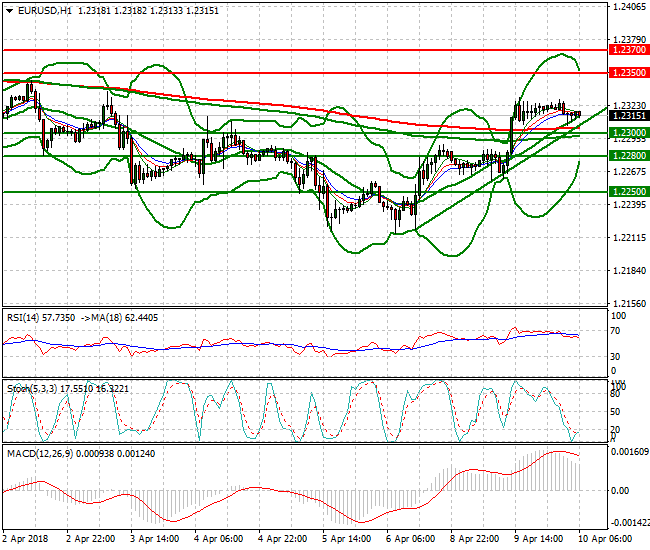Click the 10 Apr 06:00 time label
This screenshot has width=650, height=550.
click(x=605, y=539)
